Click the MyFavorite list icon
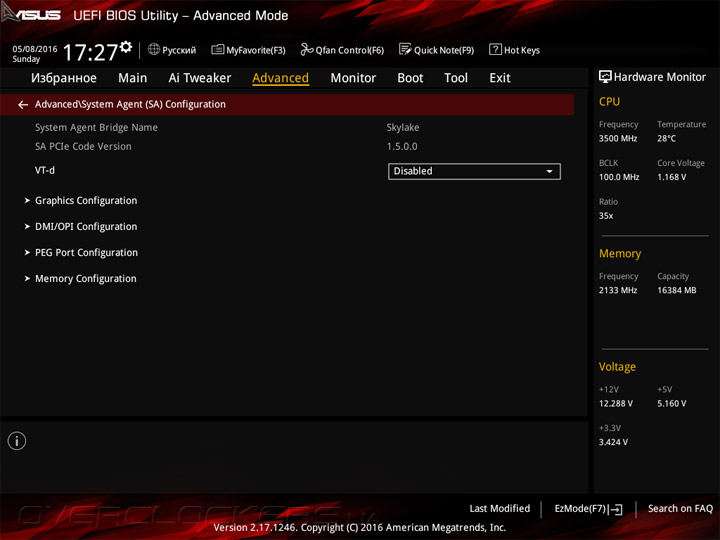Image resolution: width=720 pixels, height=540 pixels. click(x=218, y=49)
